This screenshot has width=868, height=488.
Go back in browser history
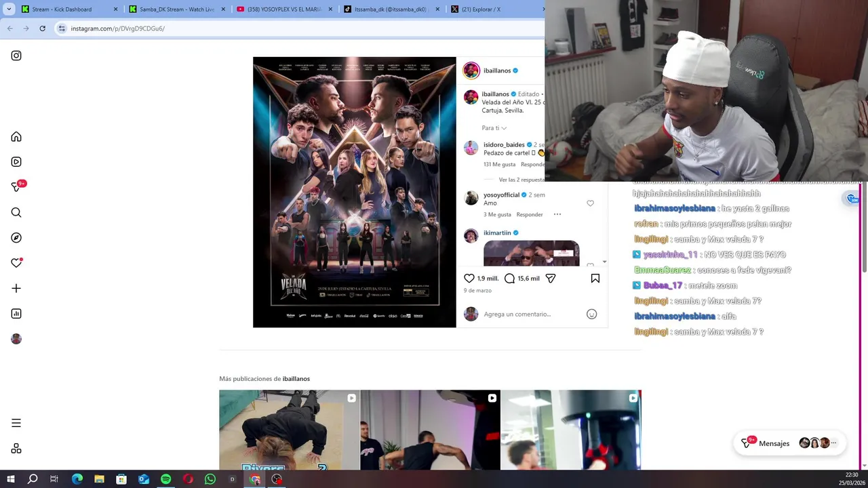(9, 28)
